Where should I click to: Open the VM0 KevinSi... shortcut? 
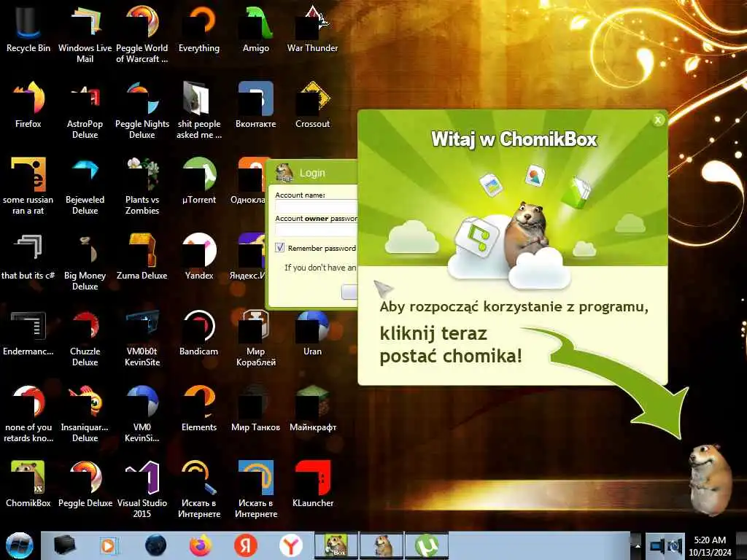click(x=142, y=413)
